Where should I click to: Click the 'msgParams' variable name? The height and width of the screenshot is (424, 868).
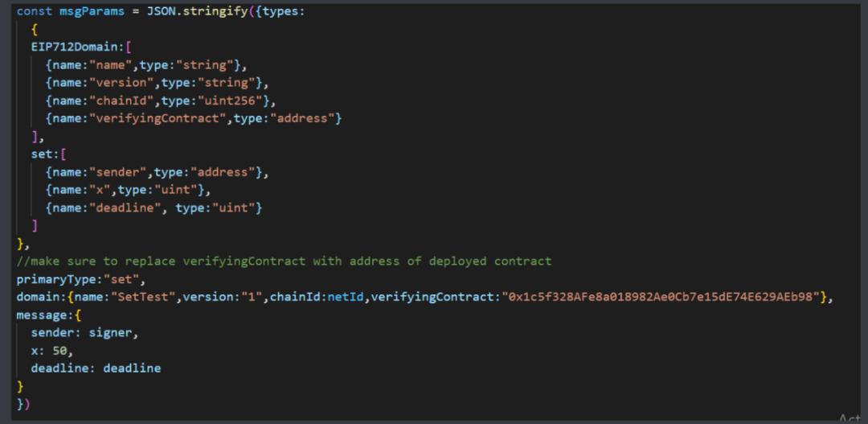[x=92, y=11]
